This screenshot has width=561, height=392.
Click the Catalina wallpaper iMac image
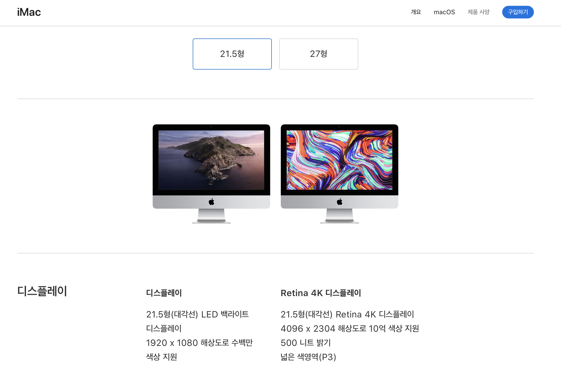211,160
